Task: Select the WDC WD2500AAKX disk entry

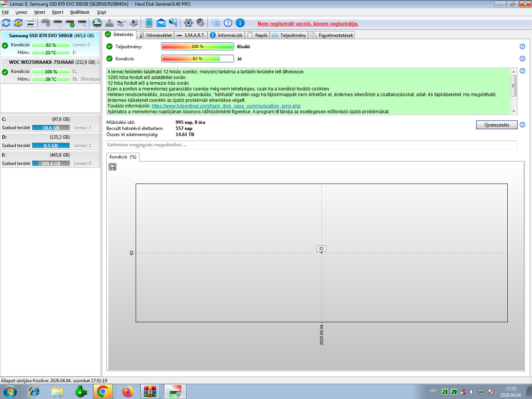Action: click(51, 70)
